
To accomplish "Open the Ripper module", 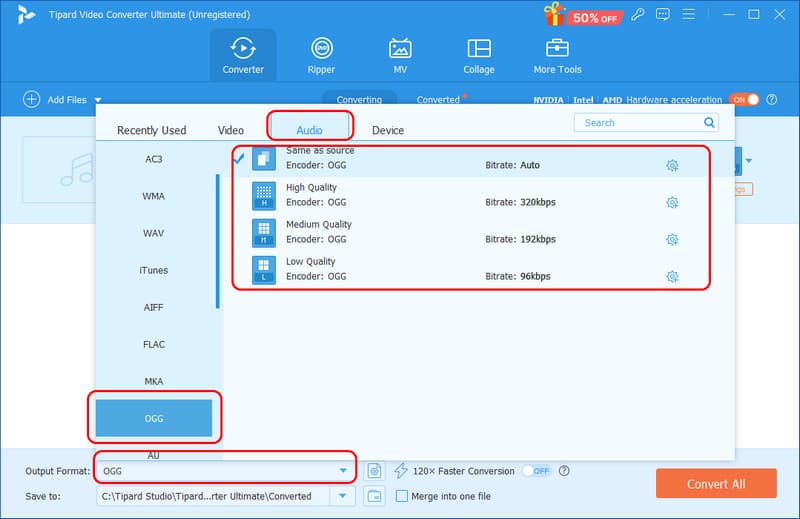I will click(321, 55).
